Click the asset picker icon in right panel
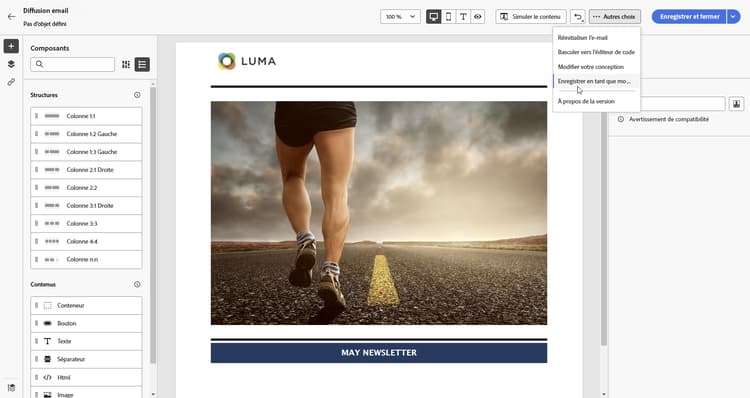Image resolution: width=750 pixels, height=398 pixels. coord(736,103)
